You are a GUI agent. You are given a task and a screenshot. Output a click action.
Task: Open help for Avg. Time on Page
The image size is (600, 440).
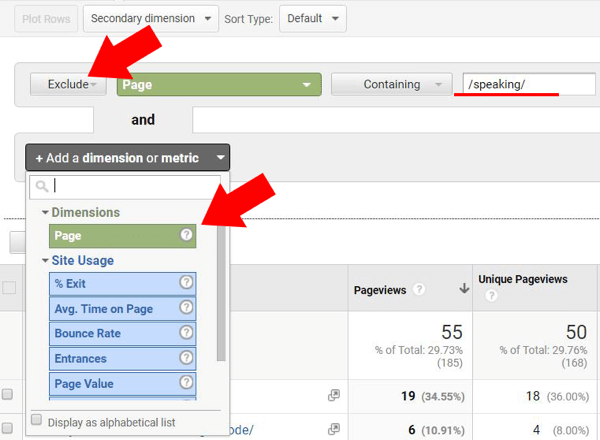coord(185,309)
